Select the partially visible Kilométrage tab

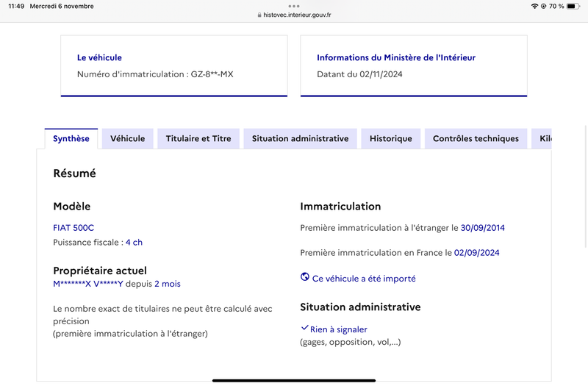pyautogui.click(x=542, y=138)
